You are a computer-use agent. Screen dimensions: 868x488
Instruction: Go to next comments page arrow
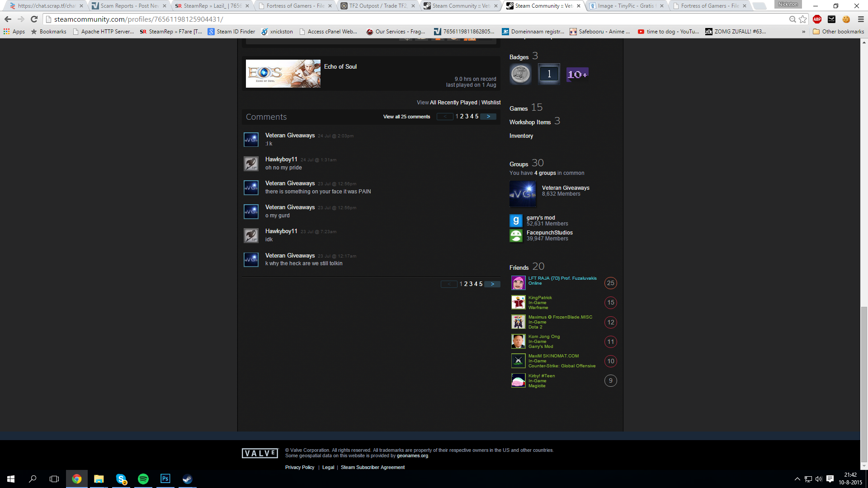point(488,117)
